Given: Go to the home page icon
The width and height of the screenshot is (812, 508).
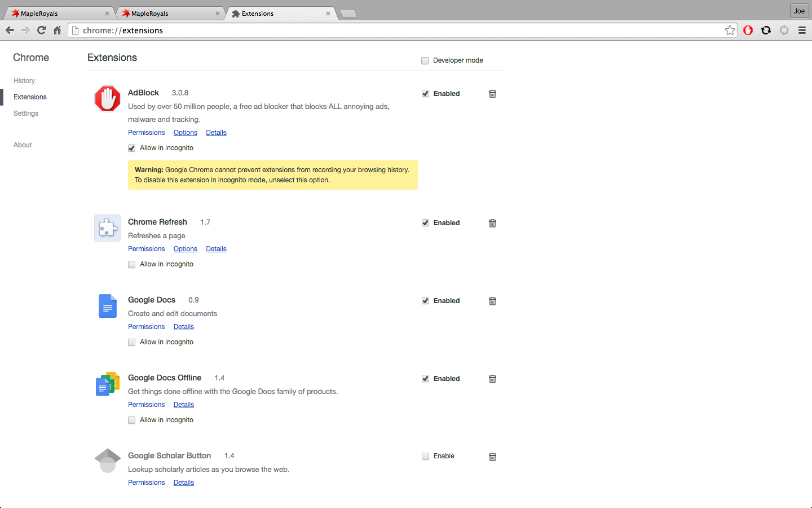Looking at the screenshot, I should coord(57,30).
